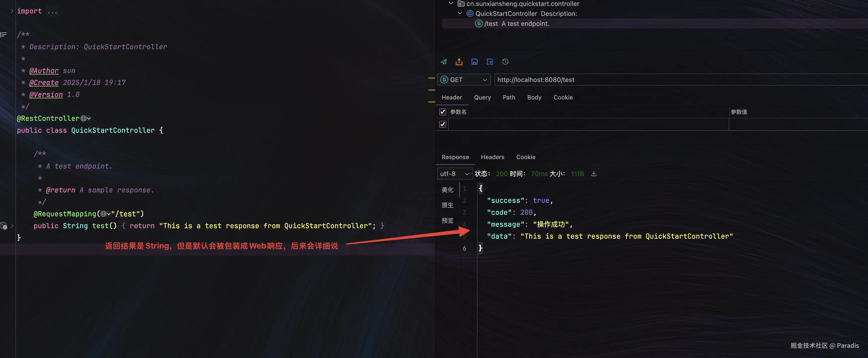868x358 pixels.
Task: Select the 原生 raw view button
Action: coord(447,205)
